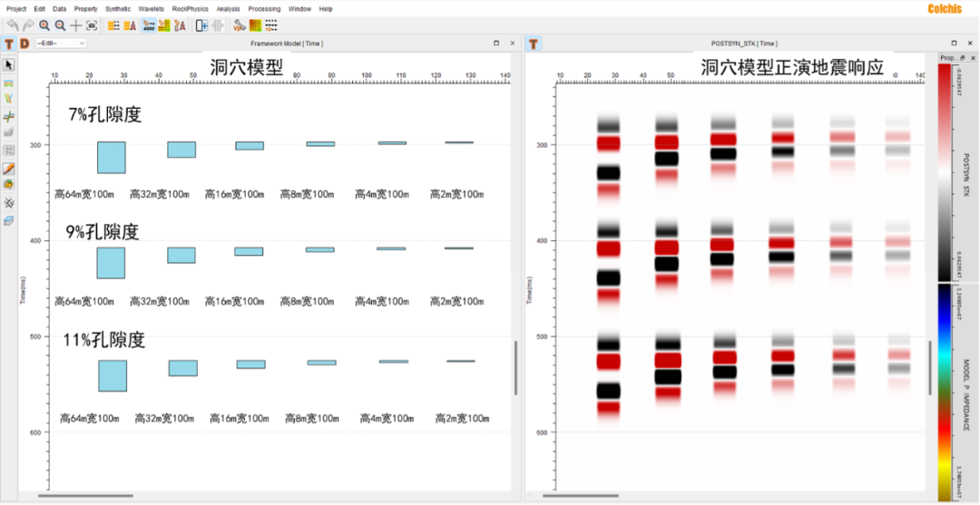Viewport: 980px width, 505px height.
Task: Open the Synthetic menu
Action: click(118, 9)
